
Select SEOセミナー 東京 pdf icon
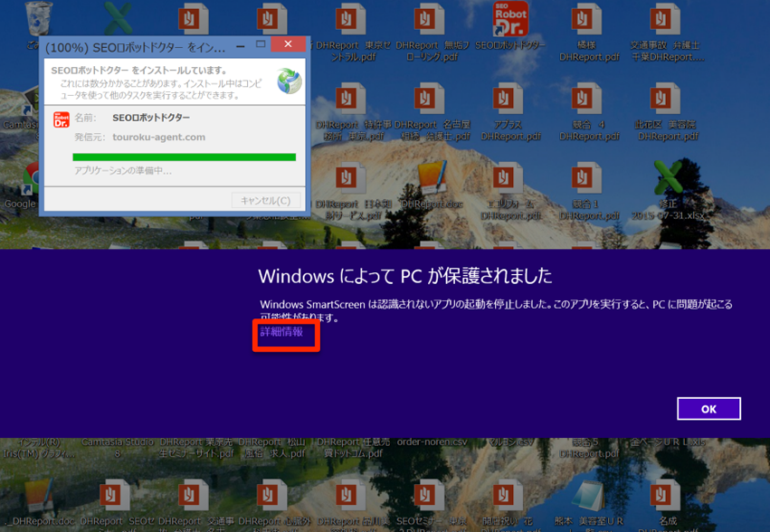[428, 496]
